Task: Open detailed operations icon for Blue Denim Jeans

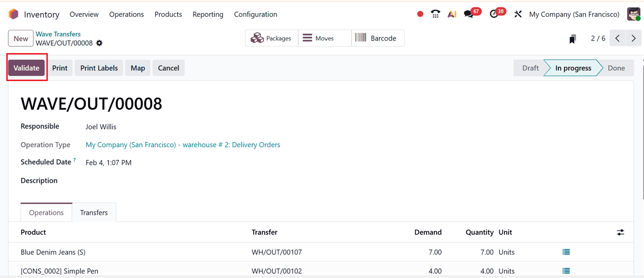Action: [x=566, y=251]
